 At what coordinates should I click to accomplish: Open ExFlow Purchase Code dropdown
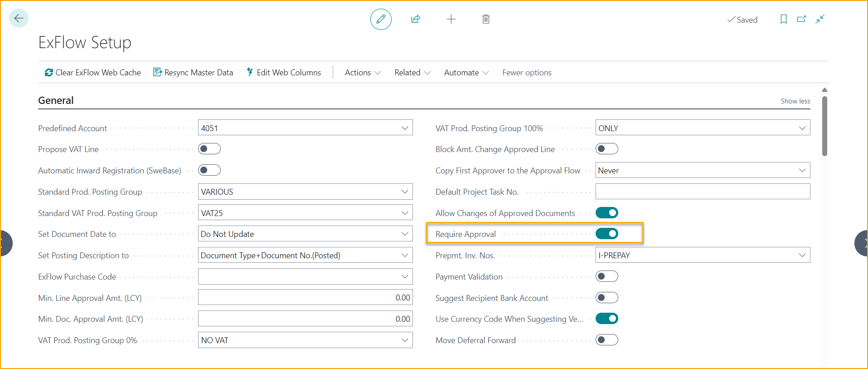pos(405,276)
